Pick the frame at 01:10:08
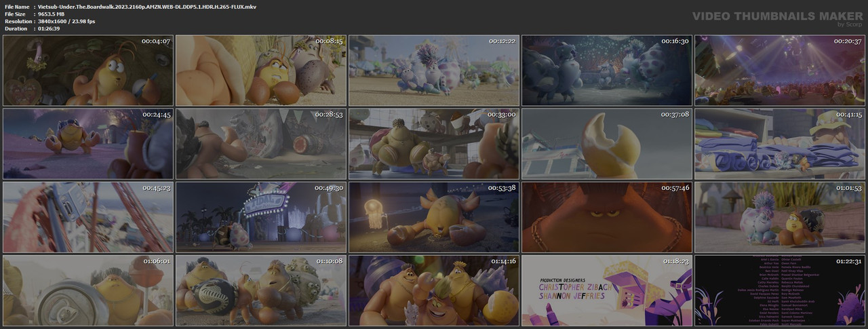Screen dimensions: 868x329 pos(261,290)
